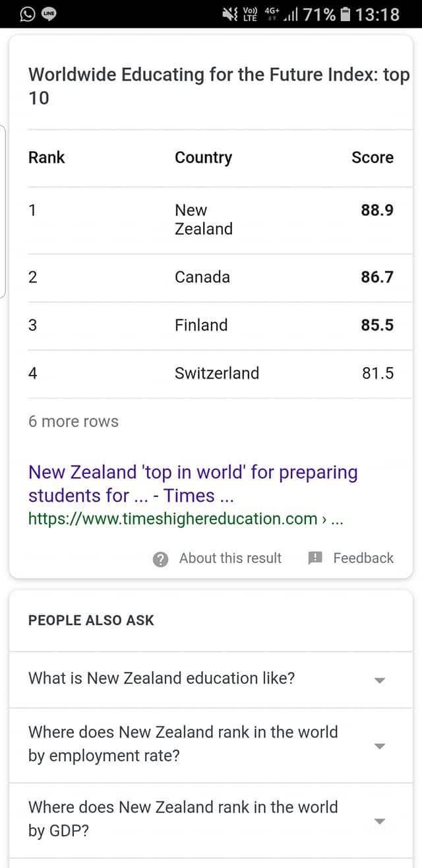Select the Canada table row
The width and height of the screenshot is (422, 868).
point(211,277)
